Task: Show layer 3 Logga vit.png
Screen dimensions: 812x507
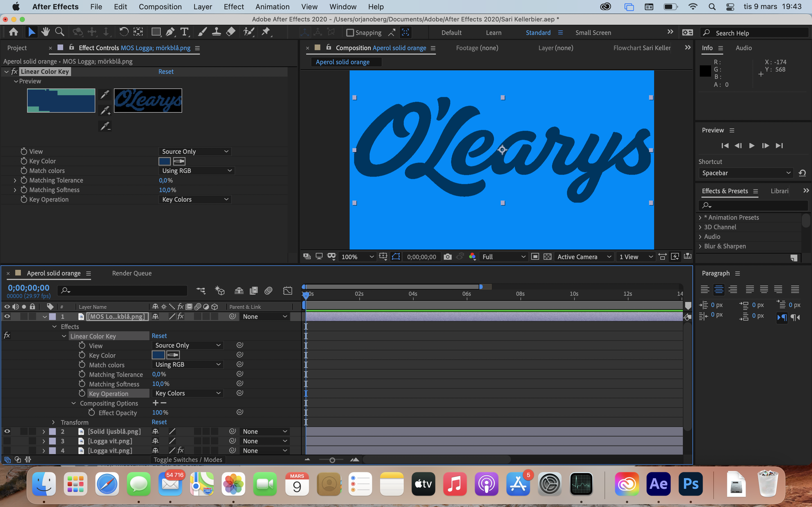Action: [7, 441]
